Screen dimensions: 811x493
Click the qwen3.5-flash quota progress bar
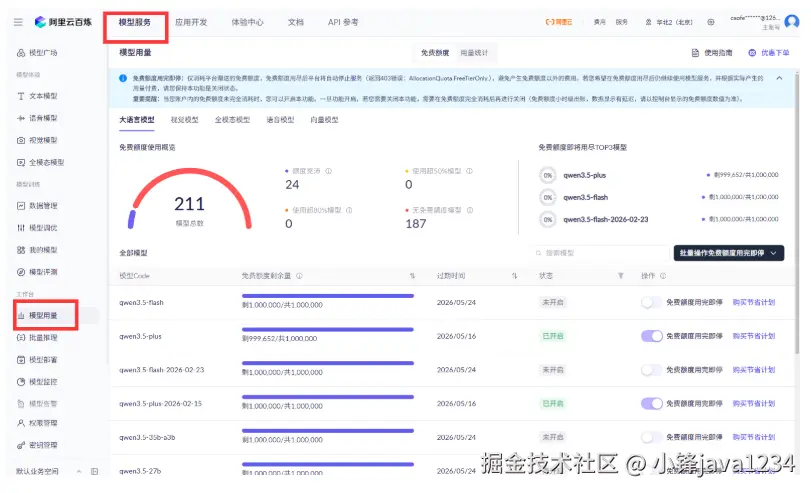point(328,296)
